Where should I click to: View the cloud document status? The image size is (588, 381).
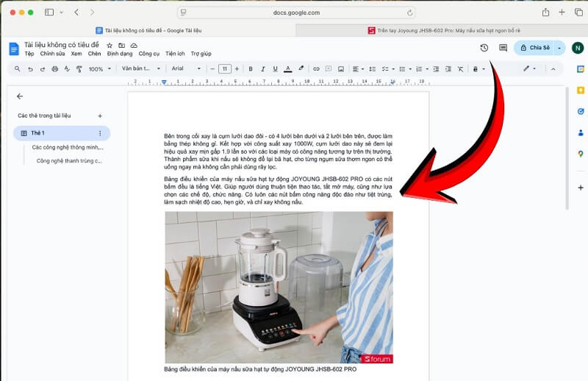134,46
